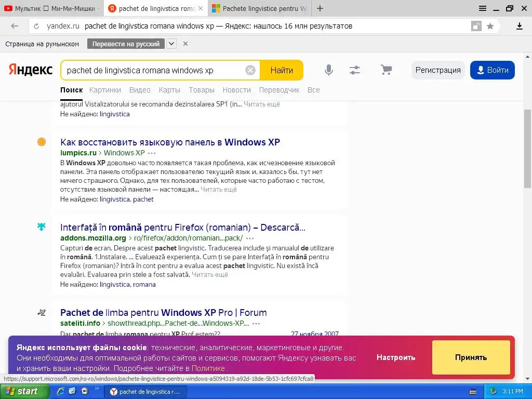
Task: Click the Yandex logo
Action: (31, 70)
